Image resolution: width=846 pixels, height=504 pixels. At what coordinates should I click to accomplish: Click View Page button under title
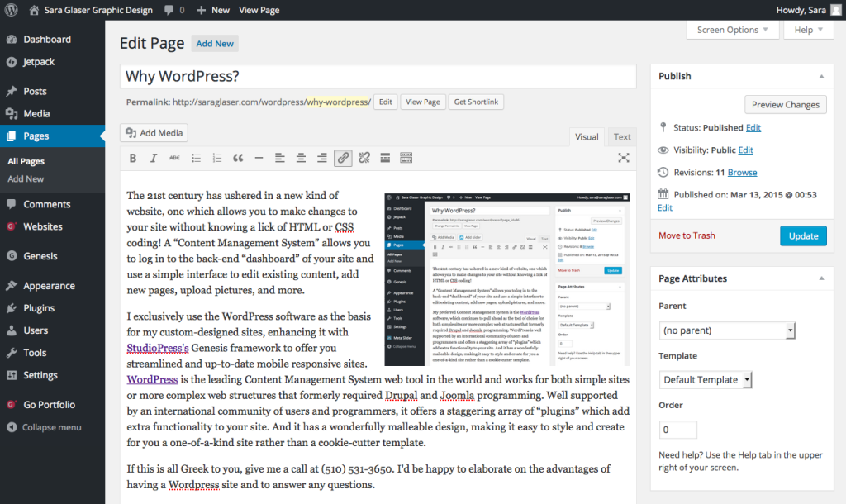click(x=423, y=102)
